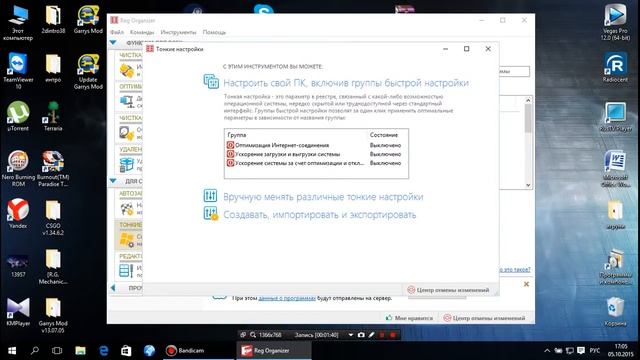
Task: Click 'Создавать, импортировать и экспортировать'
Action: [320, 215]
